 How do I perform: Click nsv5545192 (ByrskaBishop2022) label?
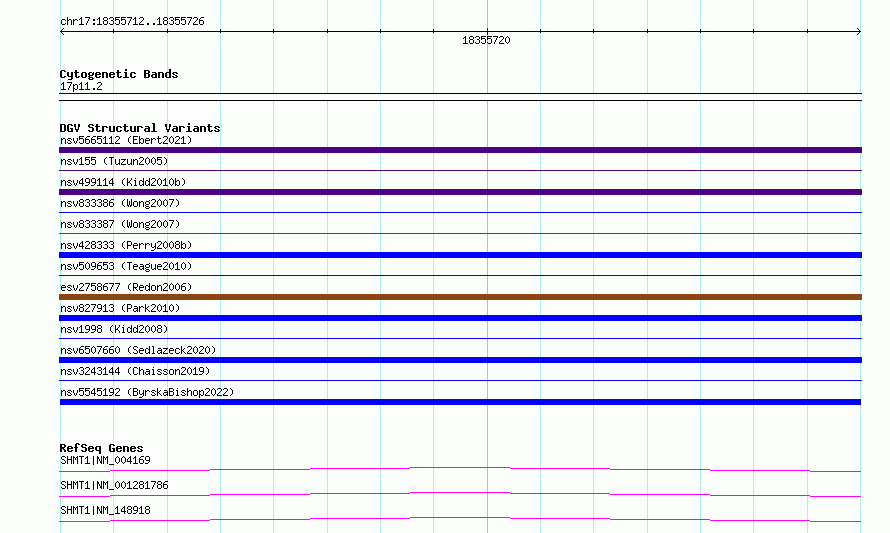click(147, 392)
